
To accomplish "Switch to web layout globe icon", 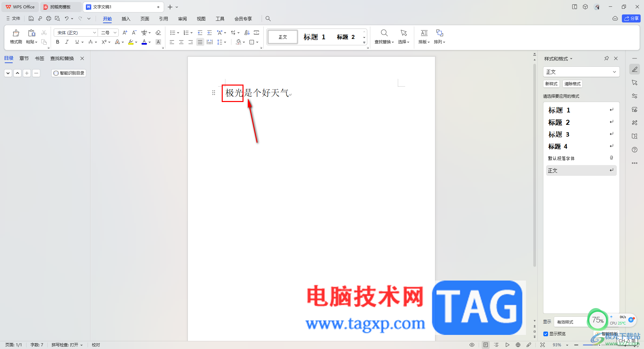I will 518,345.
